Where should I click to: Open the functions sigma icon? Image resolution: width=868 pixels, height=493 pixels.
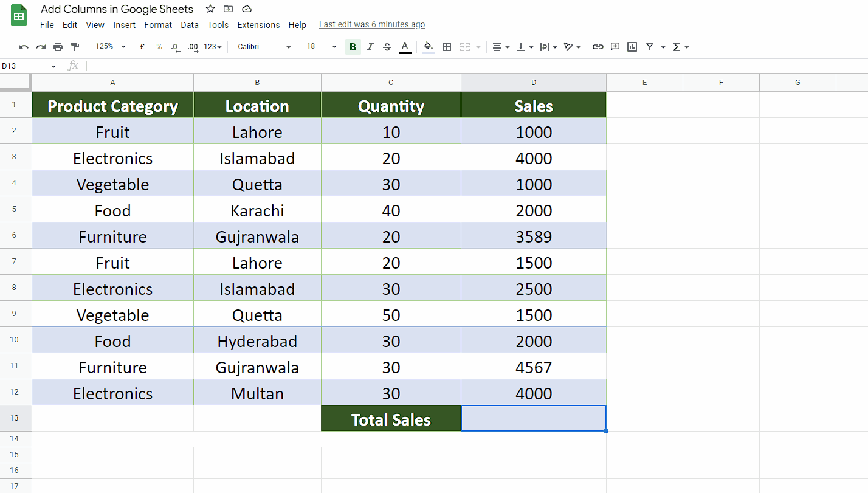pos(677,46)
